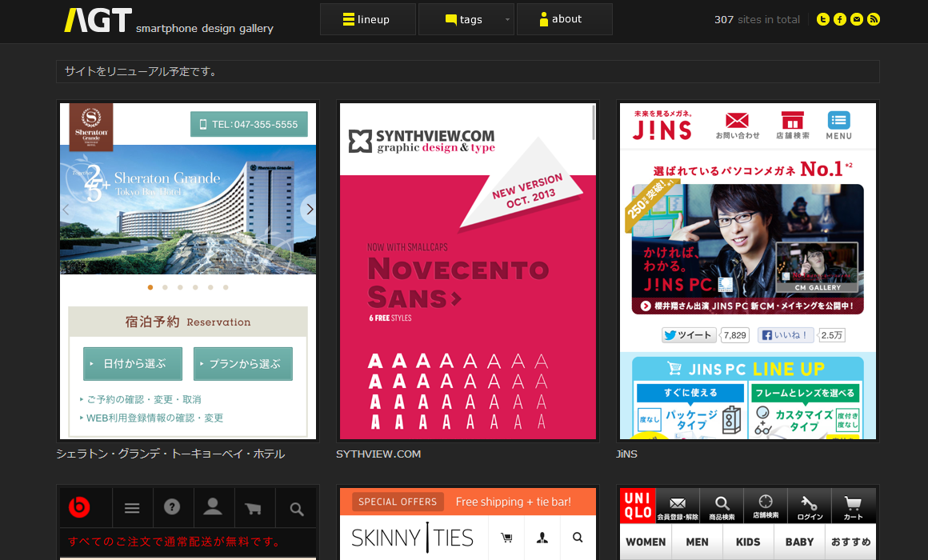Image resolution: width=928 pixels, height=560 pixels.
Task: Select third Sheraton carousel dot
Action: (180, 287)
